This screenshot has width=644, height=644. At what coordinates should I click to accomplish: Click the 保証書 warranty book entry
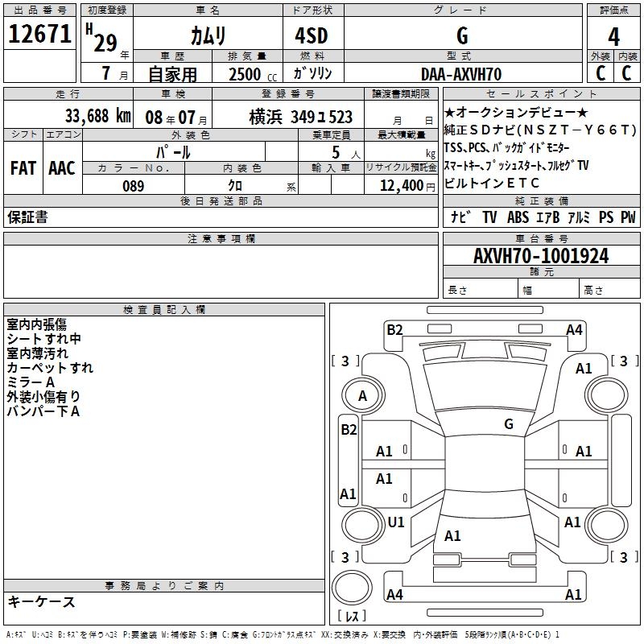click(x=27, y=217)
